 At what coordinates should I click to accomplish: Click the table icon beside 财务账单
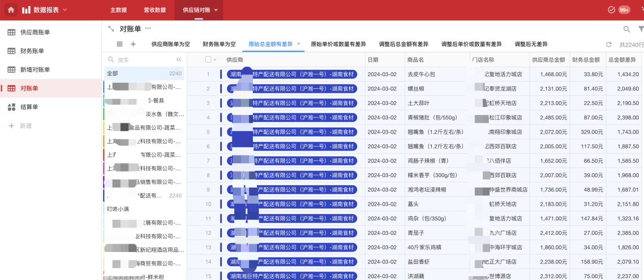(11, 51)
